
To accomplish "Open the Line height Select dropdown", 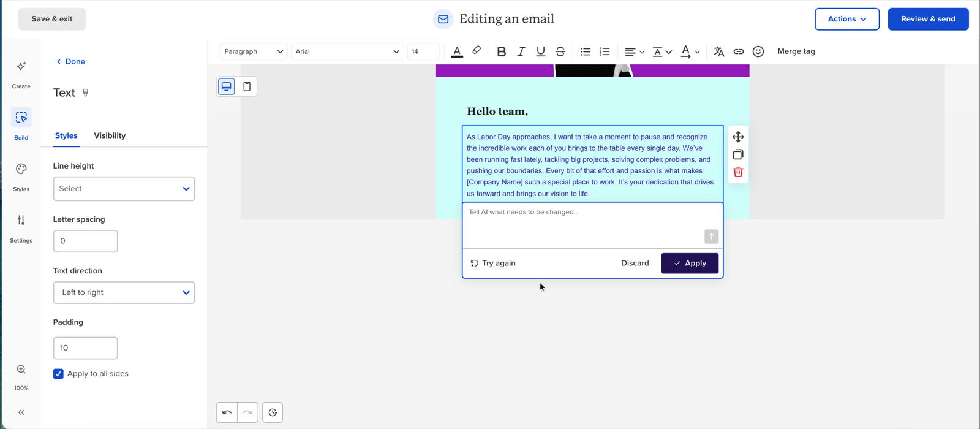I will (124, 189).
